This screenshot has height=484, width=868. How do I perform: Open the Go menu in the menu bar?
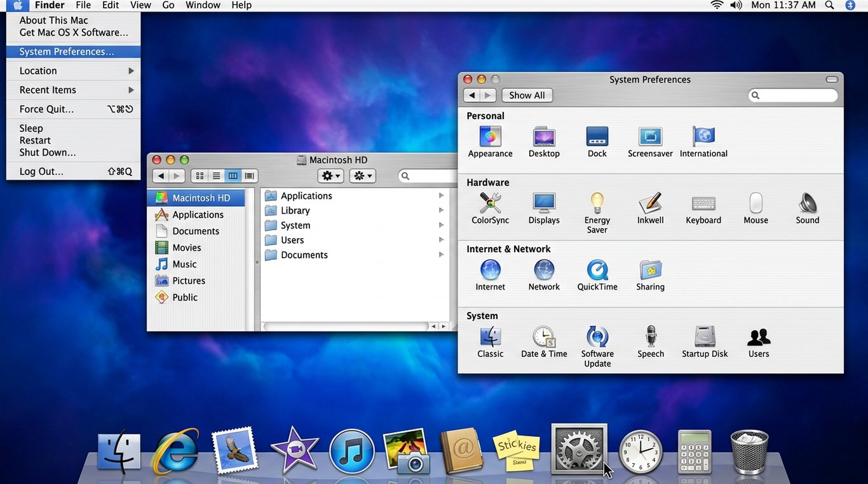pos(168,5)
